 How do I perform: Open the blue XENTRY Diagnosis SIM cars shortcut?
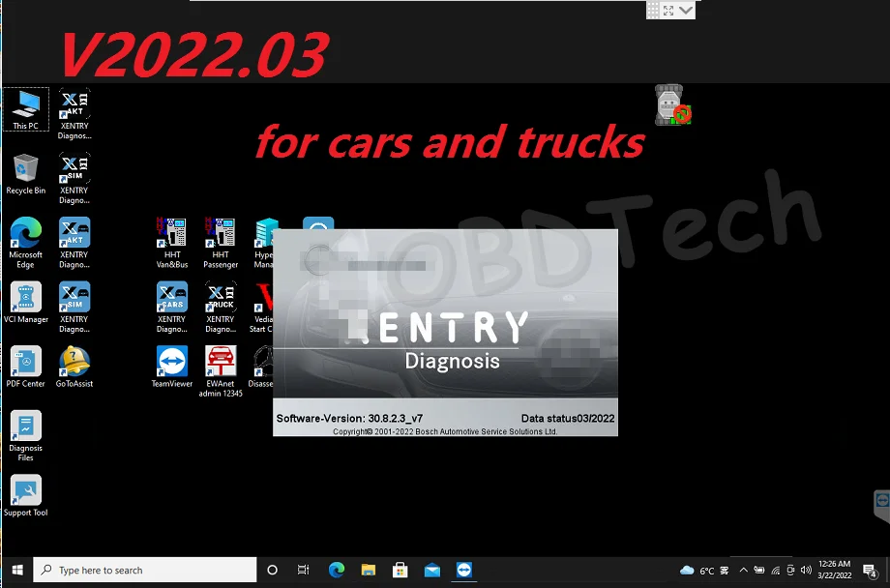coord(74,307)
